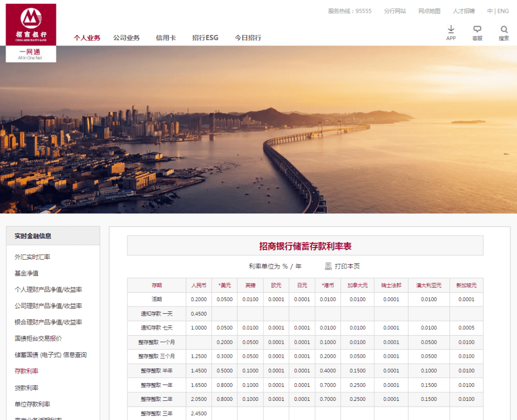The height and width of the screenshot is (420, 517).
Task: Select the 信用卡 navigation item
Action: (x=166, y=38)
